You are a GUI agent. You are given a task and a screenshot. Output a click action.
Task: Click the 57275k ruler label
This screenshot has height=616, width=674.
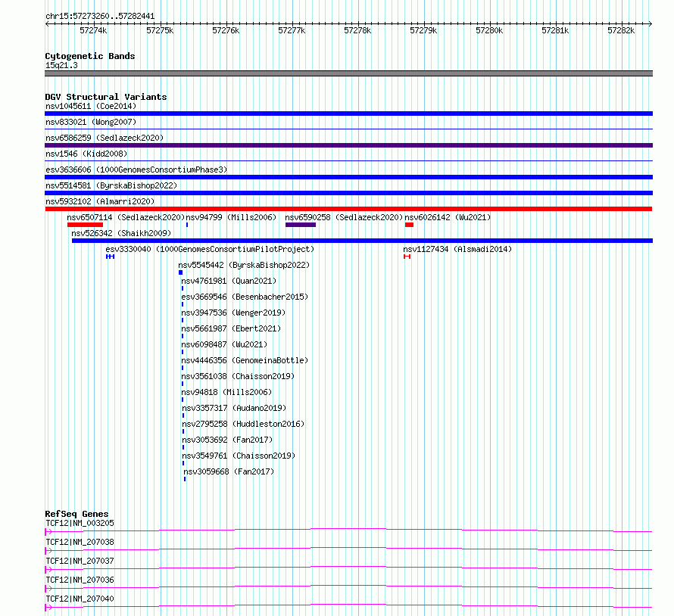pyautogui.click(x=160, y=30)
